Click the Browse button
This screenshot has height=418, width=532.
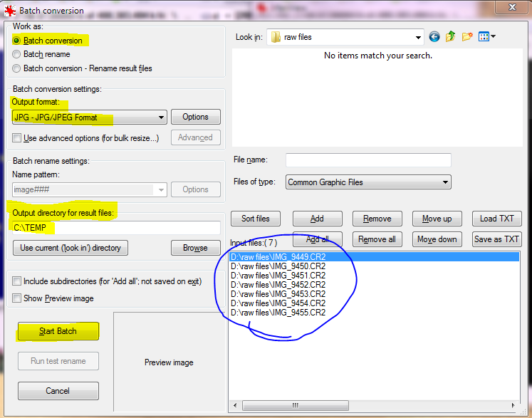click(196, 248)
